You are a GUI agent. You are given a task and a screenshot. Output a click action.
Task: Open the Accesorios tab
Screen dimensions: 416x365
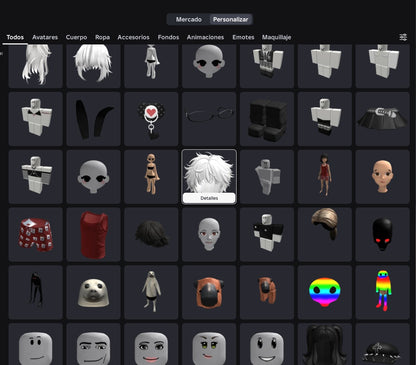click(x=133, y=37)
